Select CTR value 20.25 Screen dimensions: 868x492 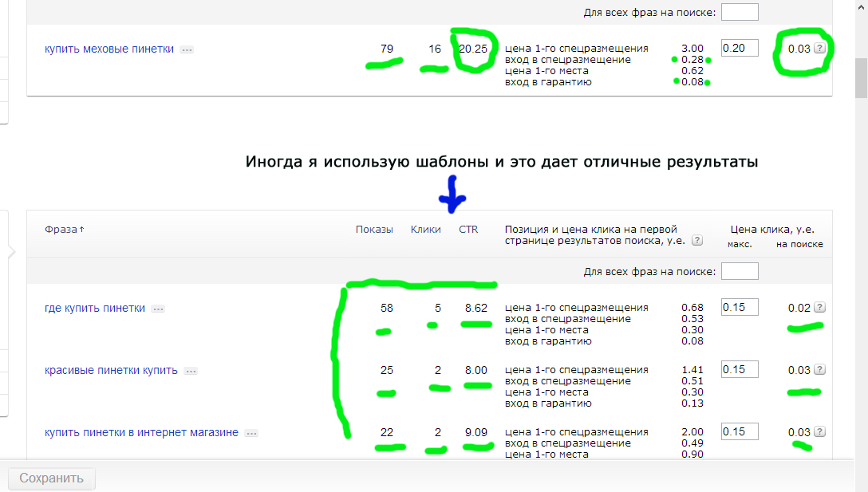pos(473,49)
